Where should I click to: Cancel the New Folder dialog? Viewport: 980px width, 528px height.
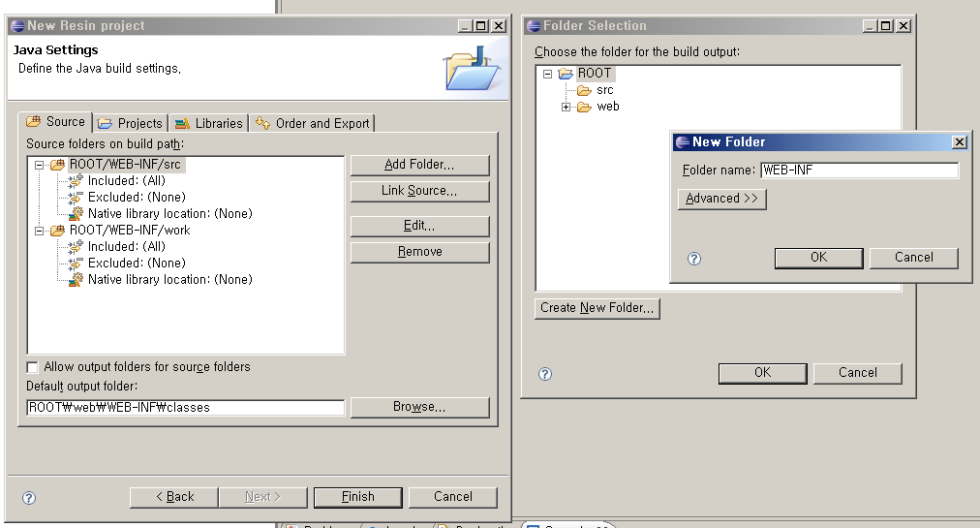[914, 258]
